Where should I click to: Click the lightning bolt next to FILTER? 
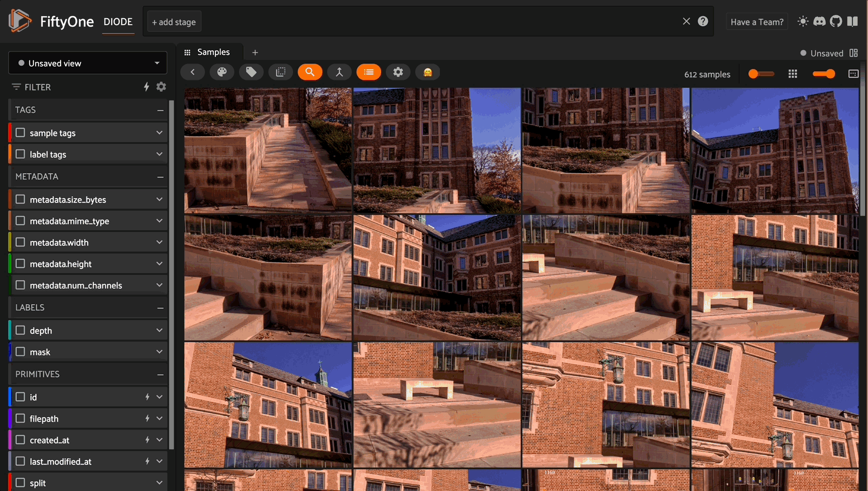pos(146,87)
